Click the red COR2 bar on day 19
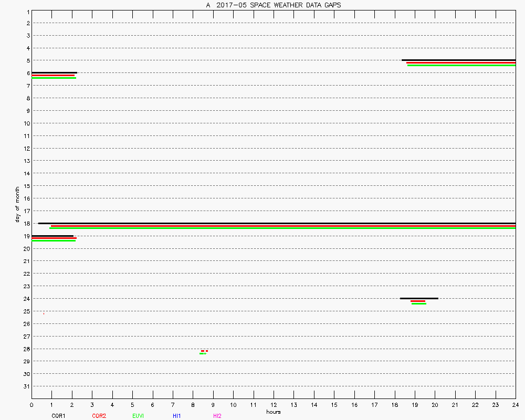This screenshot has height=420, width=525. coord(54,238)
